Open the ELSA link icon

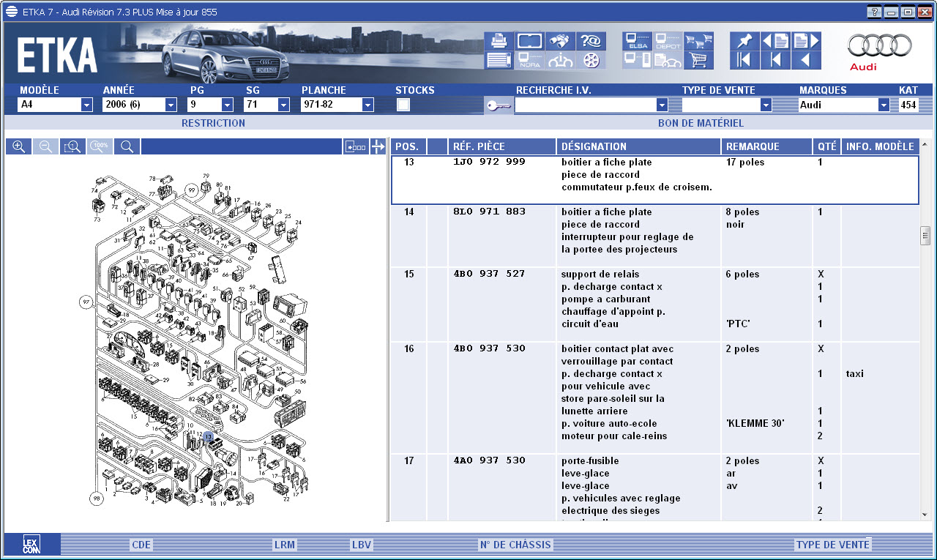636,41
